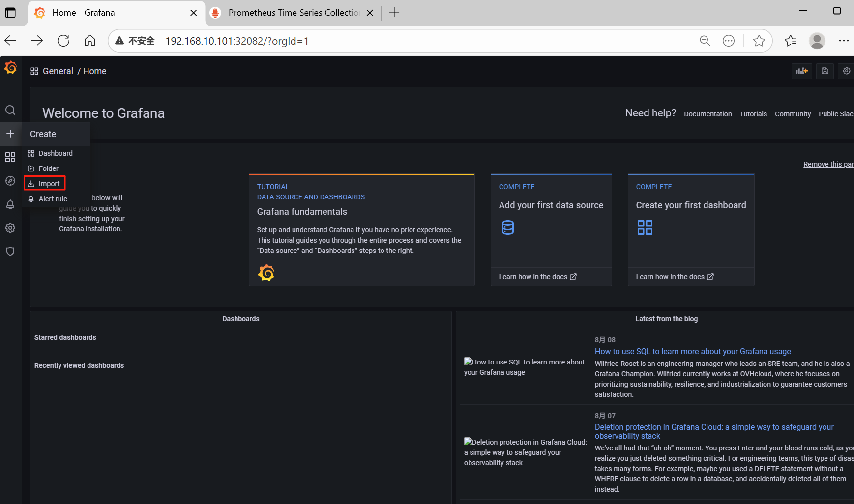Open the blog post about using SQL for Grafana usage
Viewport: 854px width, 504px height.
693,352
